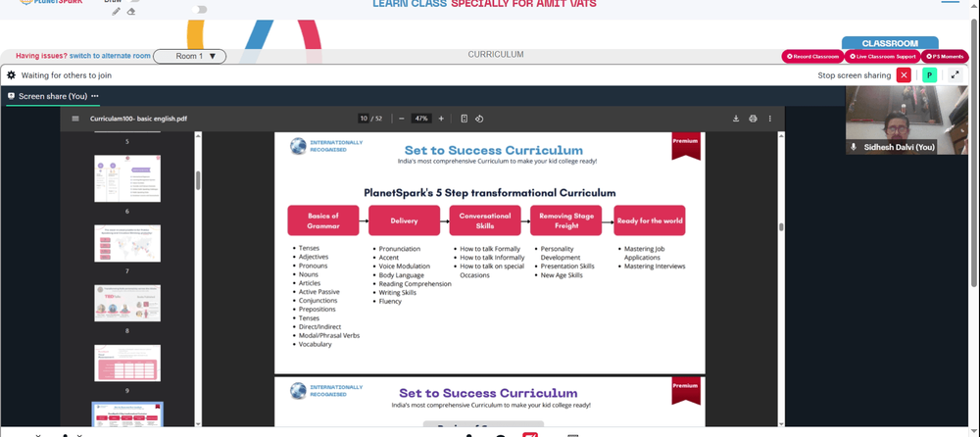Click the PDF document vertical scrollbar thumb
Image resolution: width=980 pixels, height=437 pixels.
pyautogui.click(x=781, y=227)
